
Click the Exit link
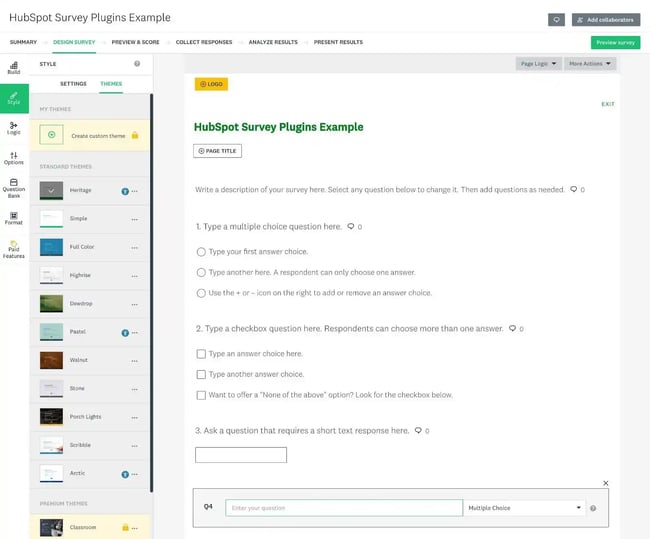coord(608,104)
